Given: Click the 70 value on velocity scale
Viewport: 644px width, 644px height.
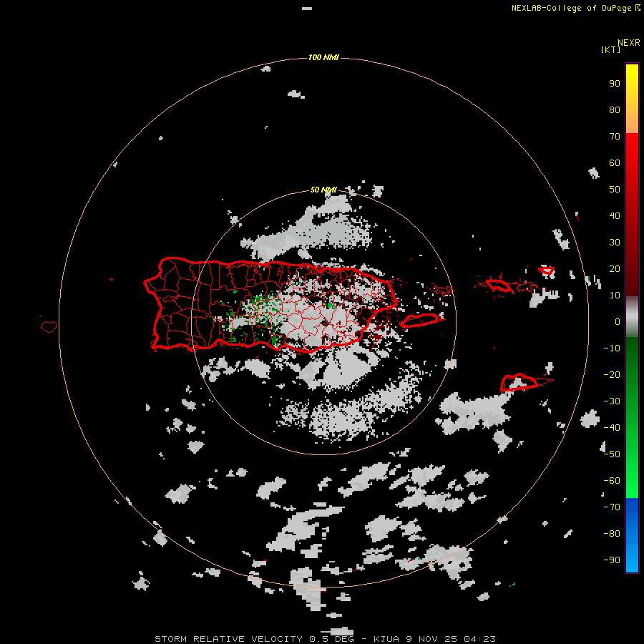Looking at the screenshot, I should click(x=615, y=137).
